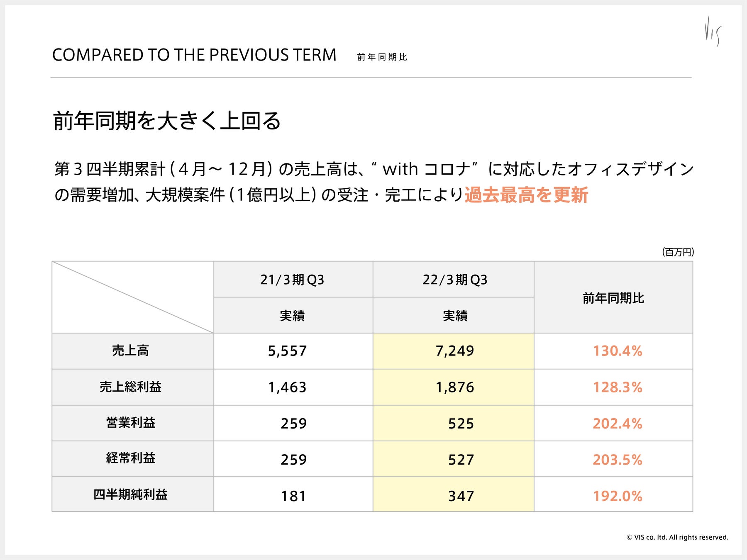Click the 売上総利益 row label
This screenshot has width=747, height=560.
click(130, 387)
